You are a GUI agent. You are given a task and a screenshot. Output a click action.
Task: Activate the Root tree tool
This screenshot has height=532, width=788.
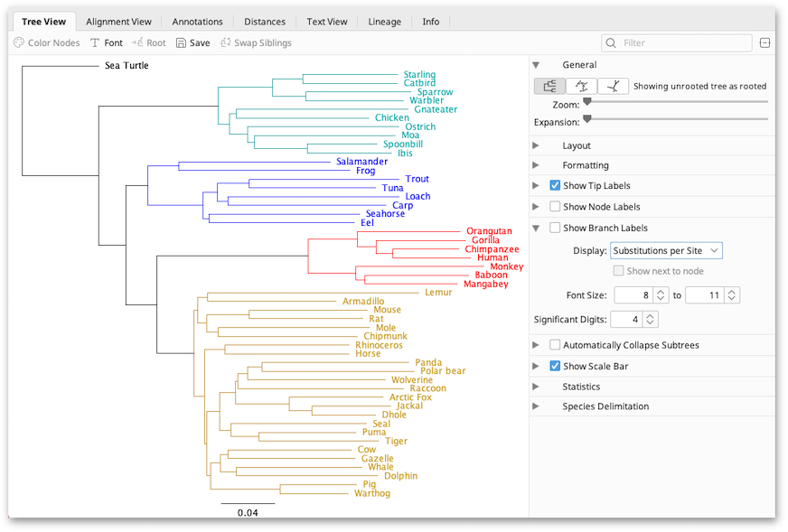[149, 42]
